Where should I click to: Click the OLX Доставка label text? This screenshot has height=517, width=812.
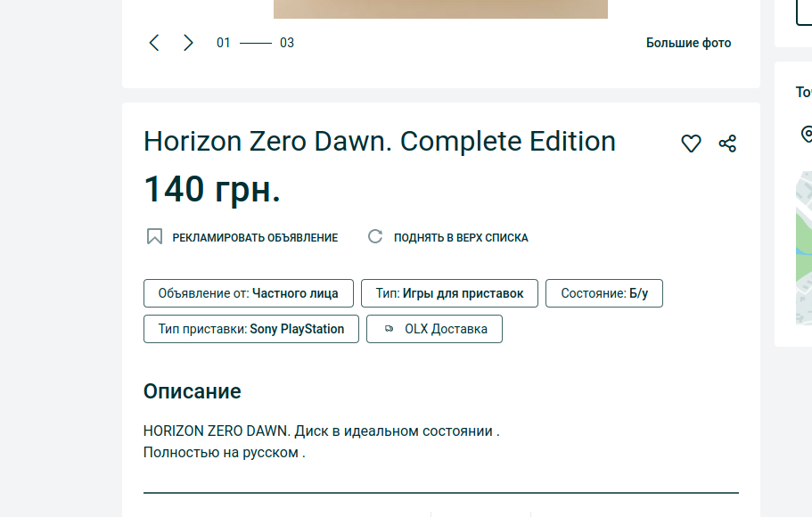pos(446,329)
